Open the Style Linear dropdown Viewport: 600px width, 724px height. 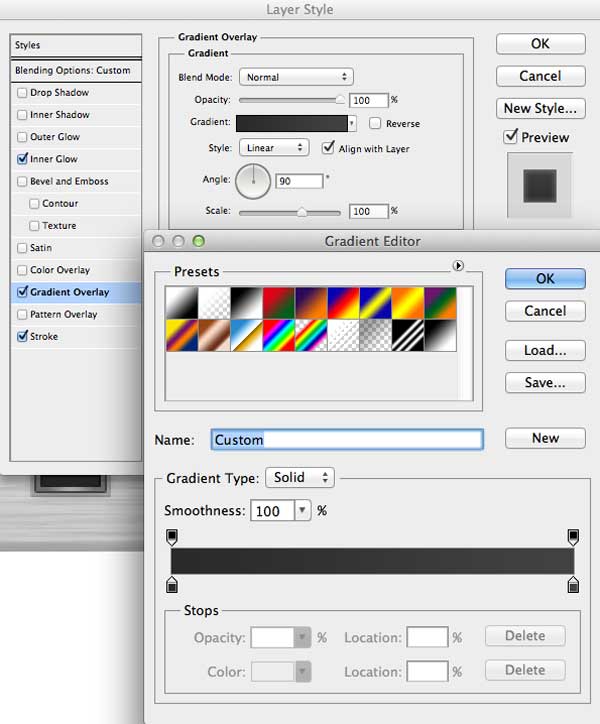click(x=274, y=148)
